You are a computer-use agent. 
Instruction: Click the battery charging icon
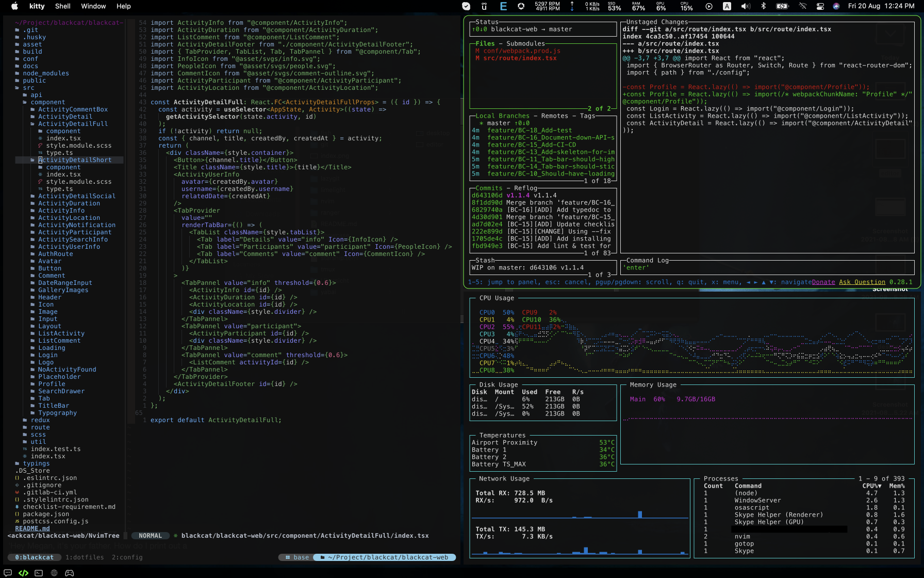(783, 6)
